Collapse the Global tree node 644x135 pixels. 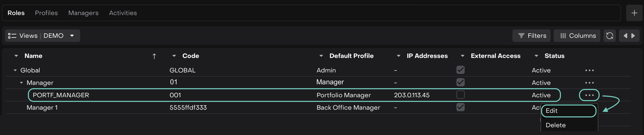coord(15,70)
